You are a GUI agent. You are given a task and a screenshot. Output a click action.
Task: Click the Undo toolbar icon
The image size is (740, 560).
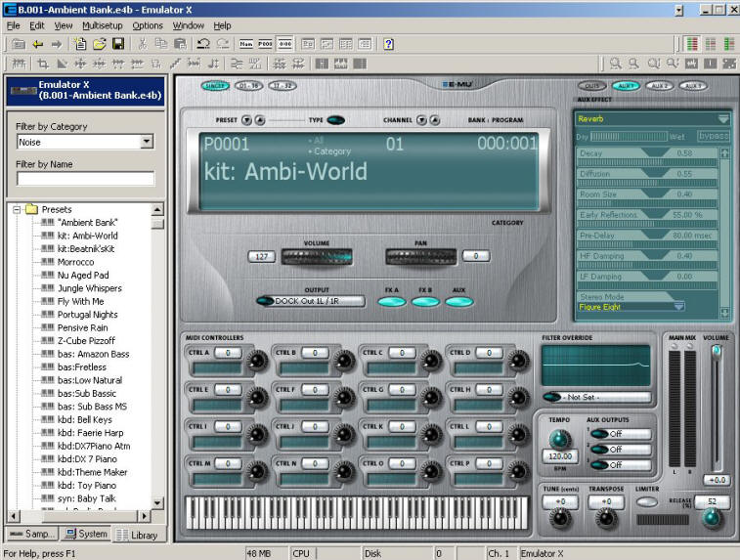point(203,44)
